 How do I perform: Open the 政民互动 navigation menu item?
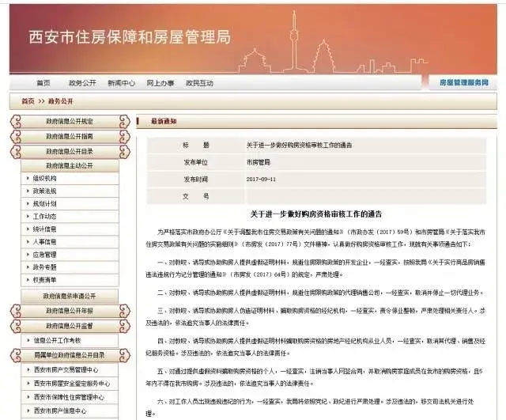(199, 83)
